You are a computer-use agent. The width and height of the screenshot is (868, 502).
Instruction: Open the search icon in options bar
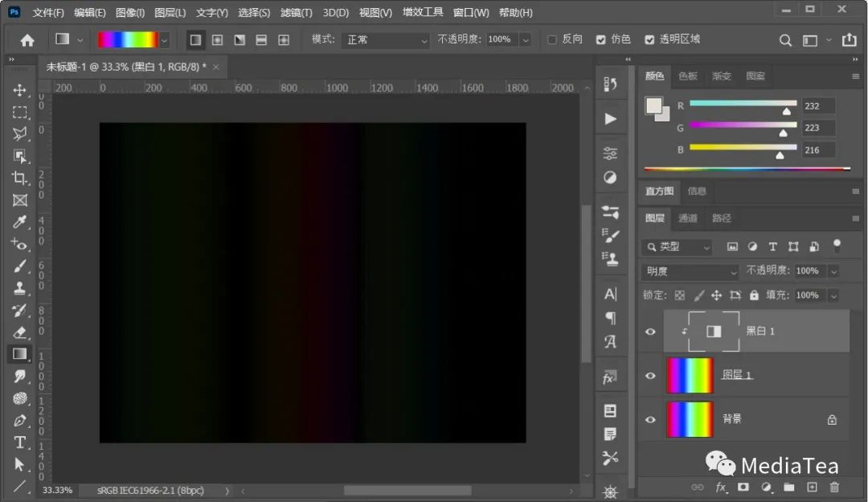(785, 40)
